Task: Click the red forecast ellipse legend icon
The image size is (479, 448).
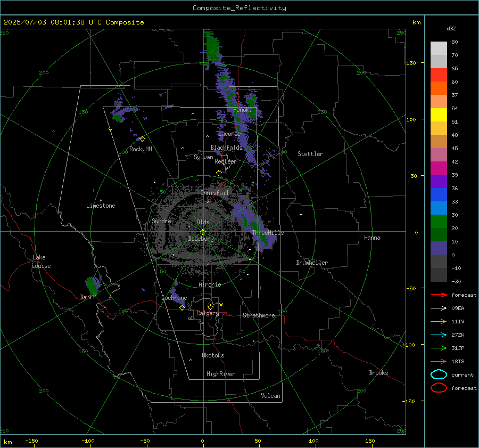Action: click(439, 388)
